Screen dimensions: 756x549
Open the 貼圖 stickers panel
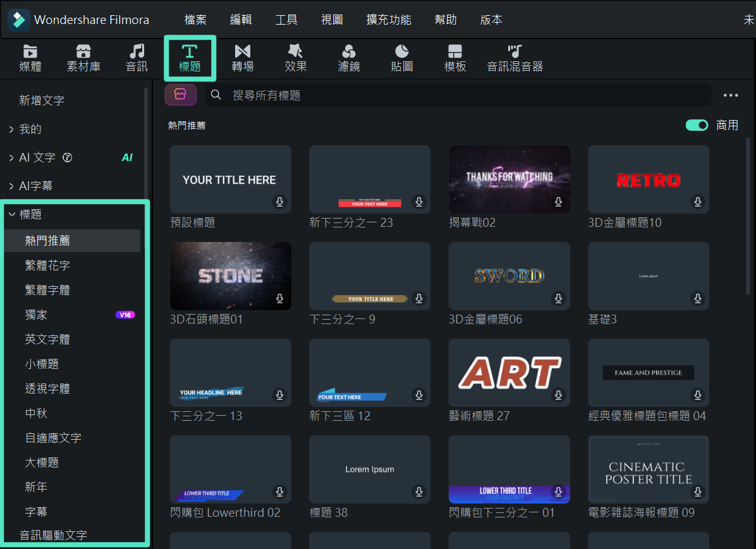point(401,58)
